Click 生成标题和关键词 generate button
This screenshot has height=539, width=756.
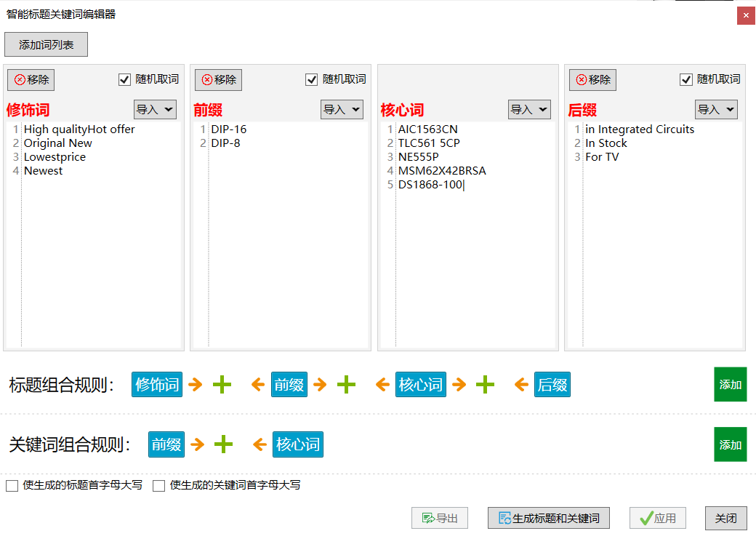pos(548,518)
